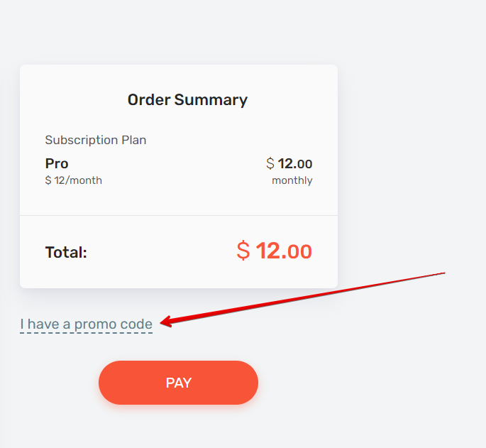Click the word 'Summary' in the card title
486x448 pixels.
[x=211, y=101]
